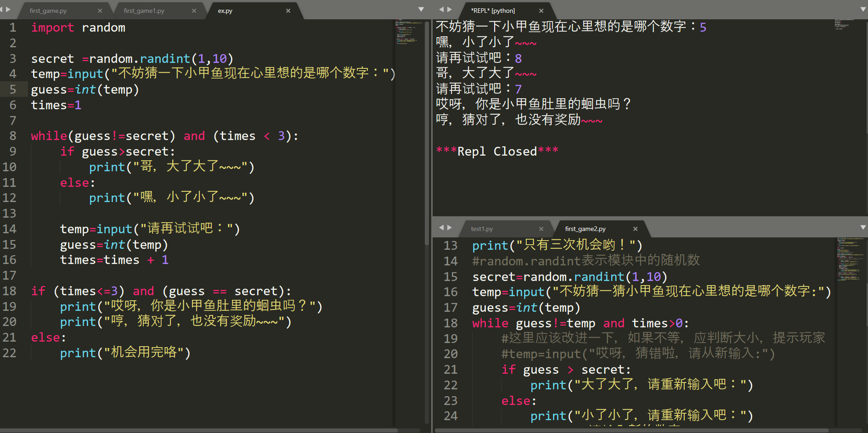Click 'randint' on line 3 of ex.py
Image resolution: width=868 pixels, height=433 pixels.
pyautogui.click(x=165, y=59)
